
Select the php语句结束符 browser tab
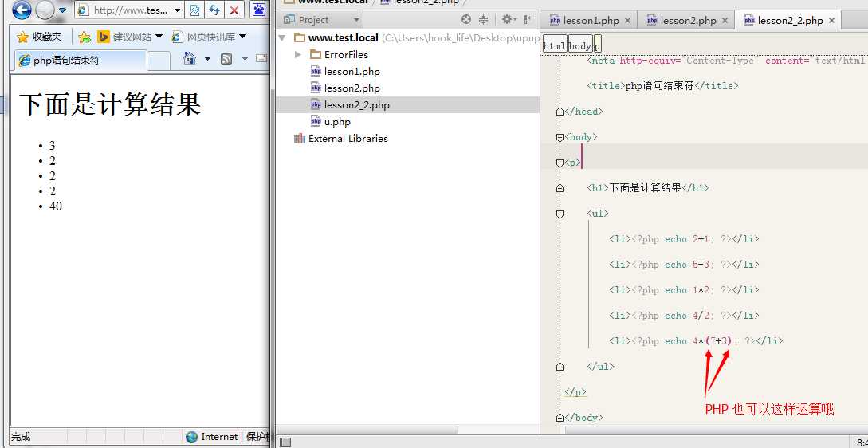[80, 61]
